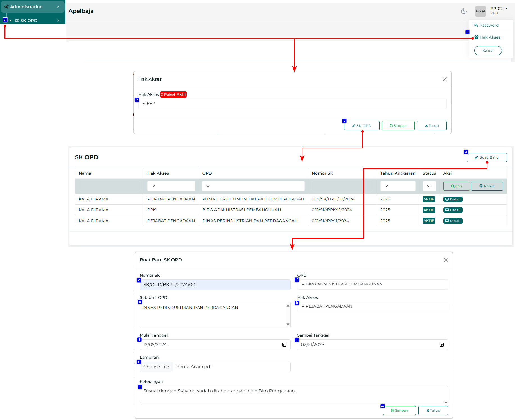This screenshot has width=515, height=420.
Task: Select Password from the user menu
Action: click(489, 26)
